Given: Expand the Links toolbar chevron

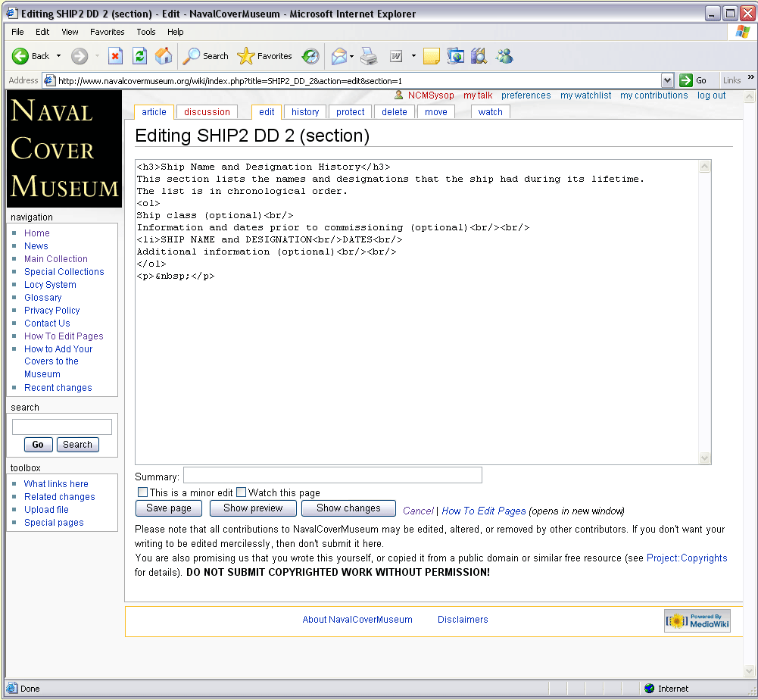Looking at the screenshot, I should click(x=751, y=77).
